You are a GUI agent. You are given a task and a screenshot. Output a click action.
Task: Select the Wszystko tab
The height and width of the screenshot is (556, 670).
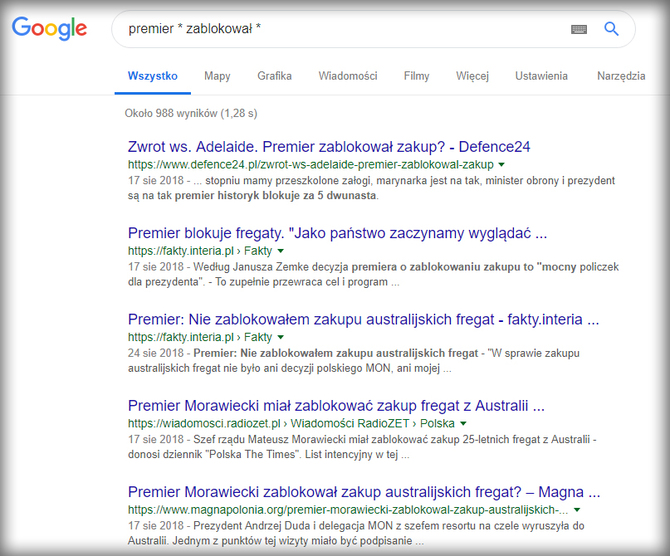(x=153, y=76)
